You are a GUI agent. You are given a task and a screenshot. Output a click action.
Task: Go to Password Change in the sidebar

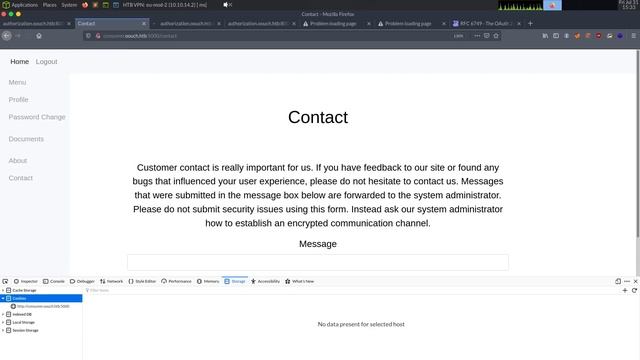pyautogui.click(x=37, y=117)
